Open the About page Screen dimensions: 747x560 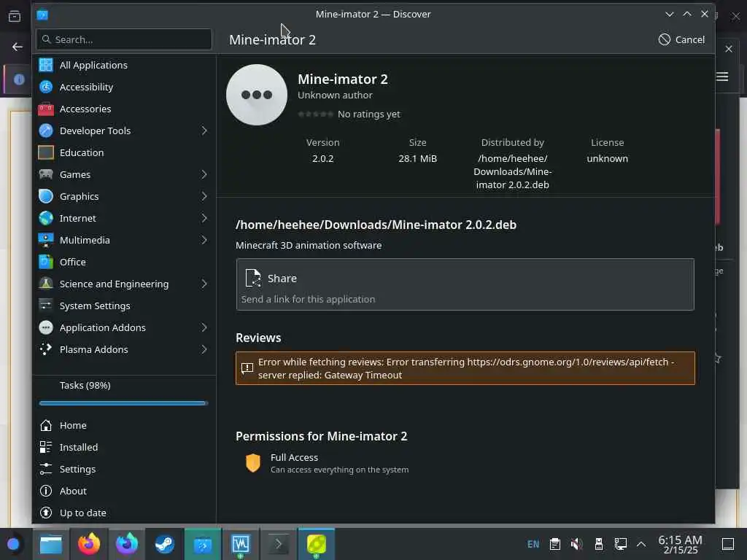point(124,491)
